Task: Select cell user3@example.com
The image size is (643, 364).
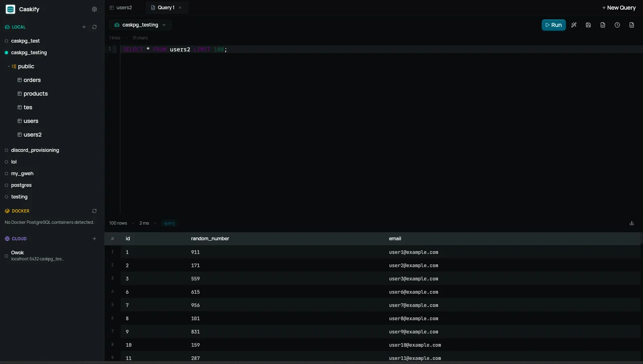Action: pyautogui.click(x=414, y=279)
